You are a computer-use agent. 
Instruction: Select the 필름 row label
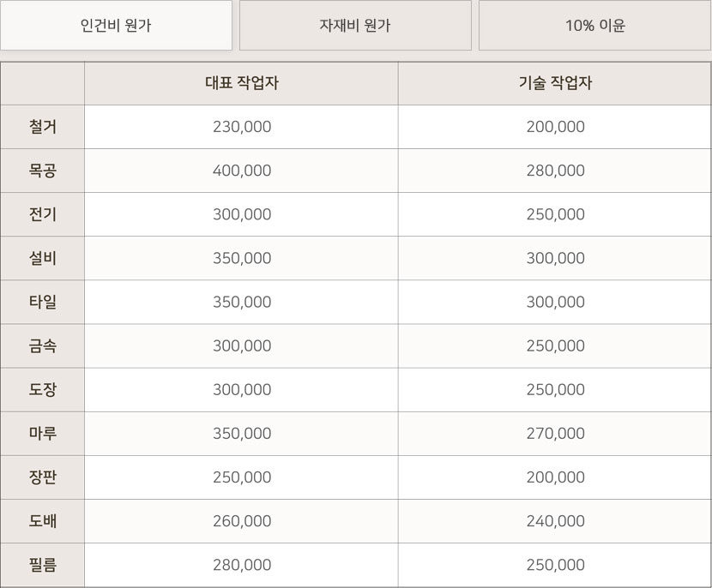point(43,565)
